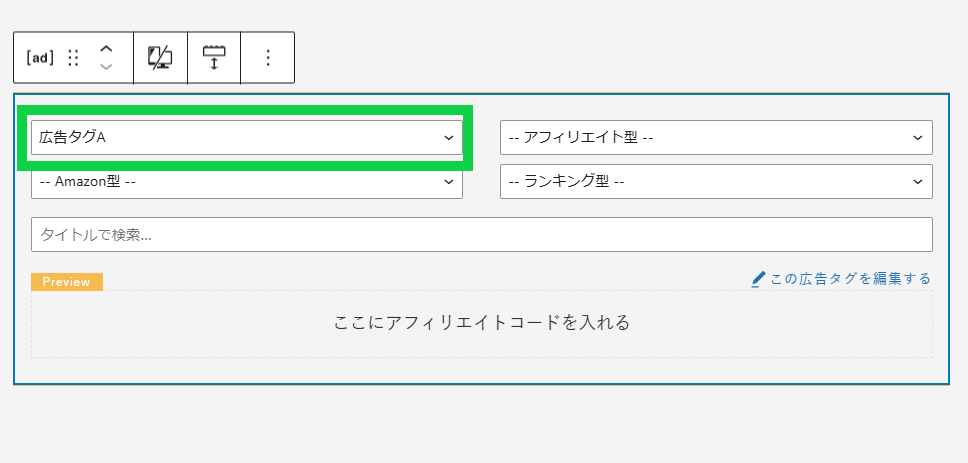Open the device display restriction icon
The image size is (968, 463).
coord(160,57)
